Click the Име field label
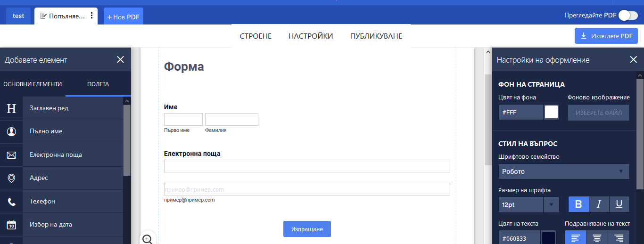The image size is (644, 244). [x=171, y=107]
